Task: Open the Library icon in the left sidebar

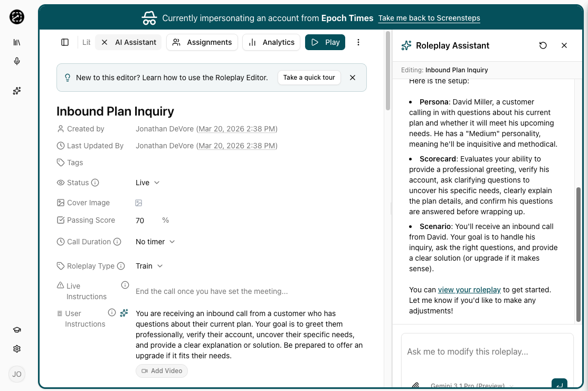Action: [x=16, y=42]
